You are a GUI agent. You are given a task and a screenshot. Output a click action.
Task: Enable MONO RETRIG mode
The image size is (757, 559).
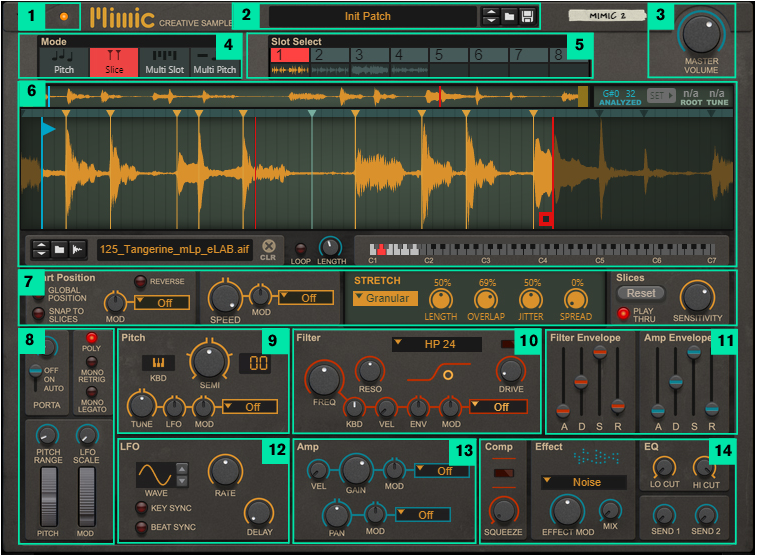pyautogui.click(x=91, y=362)
